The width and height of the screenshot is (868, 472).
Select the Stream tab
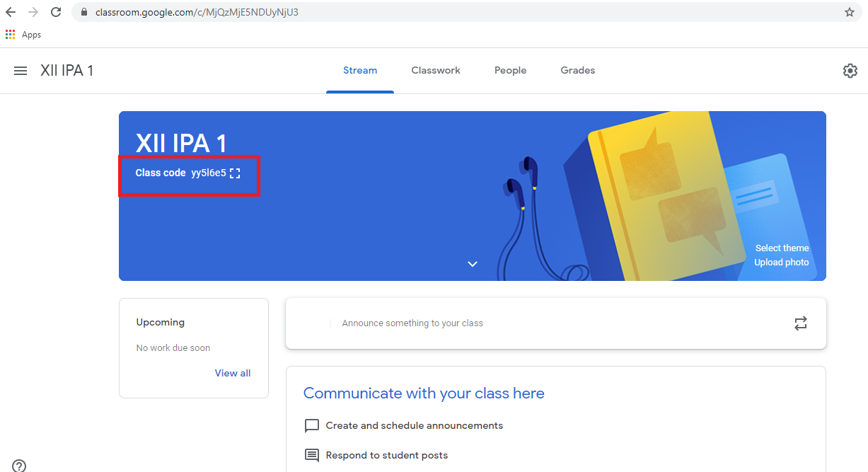(360, 70)
